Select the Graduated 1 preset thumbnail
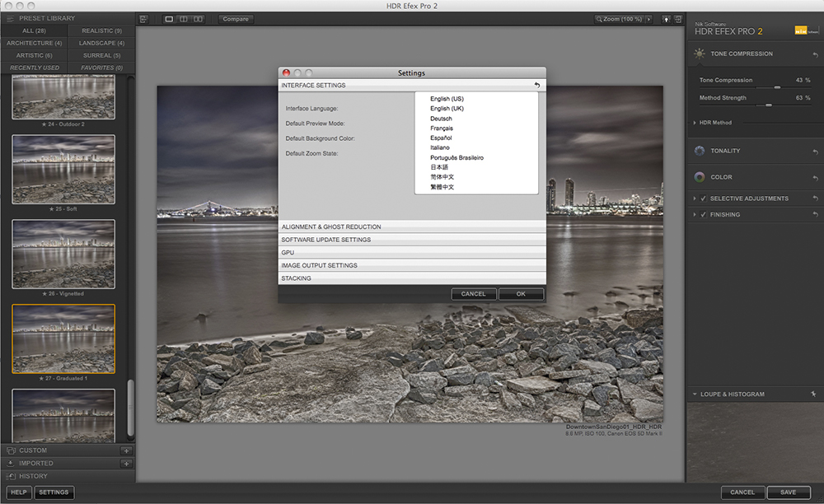The height and width of the screenshot is (504, 824). [x=63, y=338]
